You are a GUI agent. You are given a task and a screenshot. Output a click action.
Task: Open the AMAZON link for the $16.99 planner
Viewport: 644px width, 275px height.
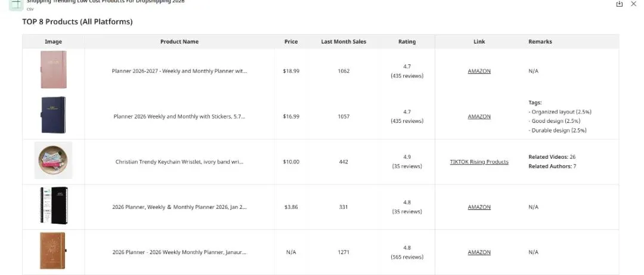(479, 116)
